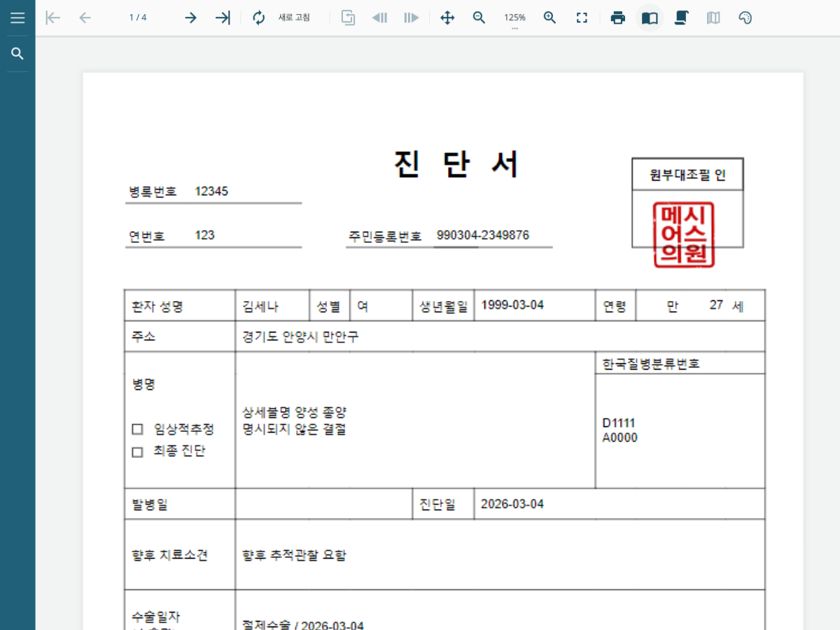
Task: Open the hamburger menu
Action: [x=17, y=17]
